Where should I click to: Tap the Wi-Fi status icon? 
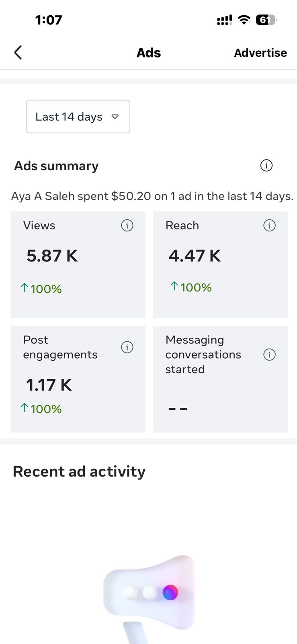click(x=244, y=20)
